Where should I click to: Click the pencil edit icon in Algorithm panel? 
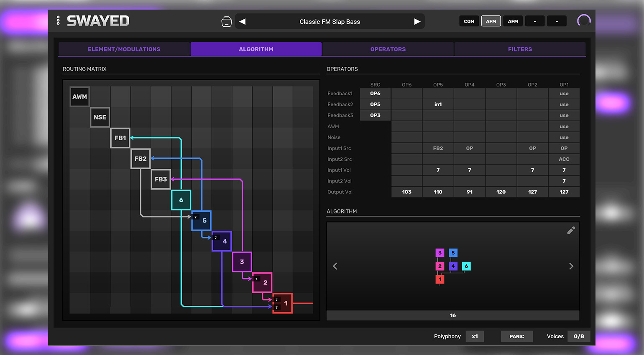pos(571,231)
